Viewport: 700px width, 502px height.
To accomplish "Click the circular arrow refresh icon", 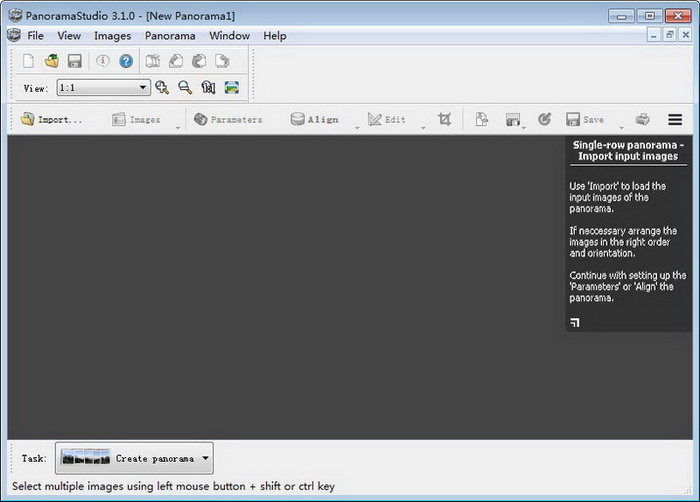I will (x=544, y=119).
